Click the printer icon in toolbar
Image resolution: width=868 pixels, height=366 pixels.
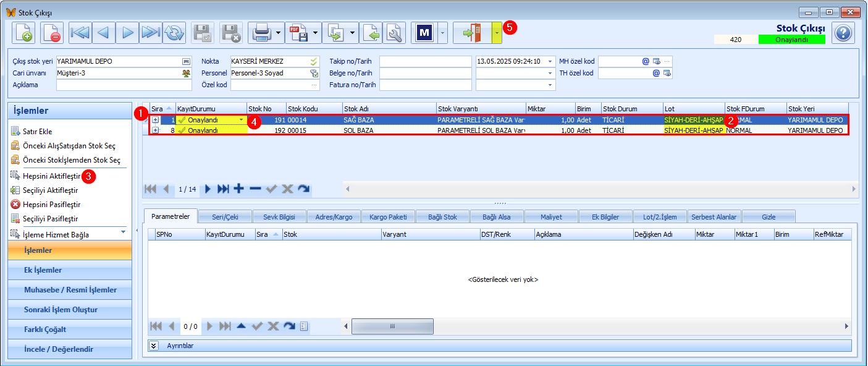pyautogui.click(x=261, y=33)
